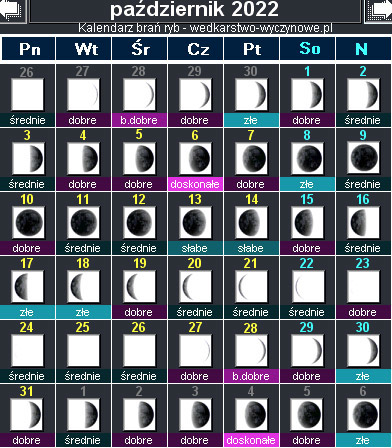Click 'dobre' rating under October 10
This screenshot has height=448, width=392.
[x=27, y=248]
